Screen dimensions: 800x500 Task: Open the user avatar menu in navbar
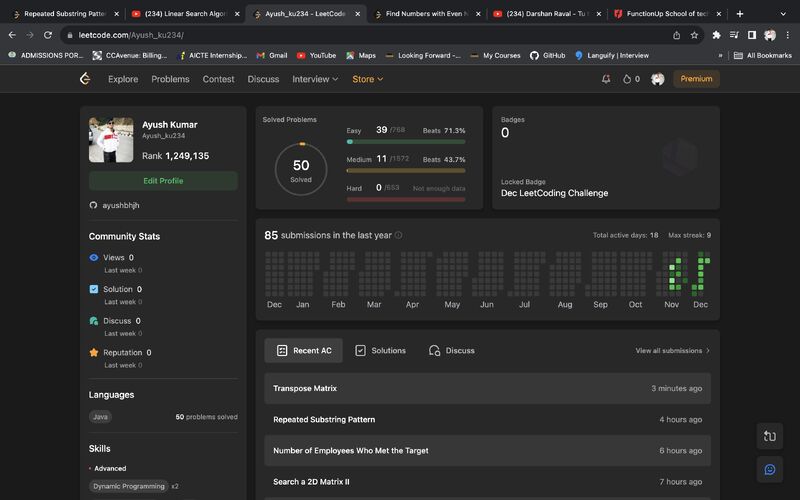[658, 79]
